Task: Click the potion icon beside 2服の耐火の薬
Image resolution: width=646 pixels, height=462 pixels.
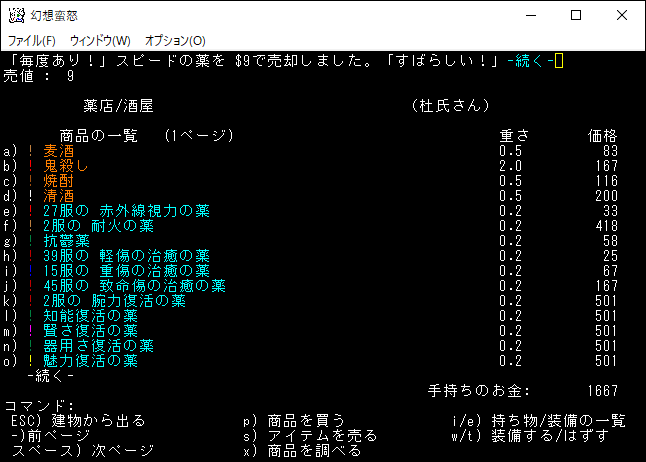Action: pyautogui.click(x=31, y=225)
